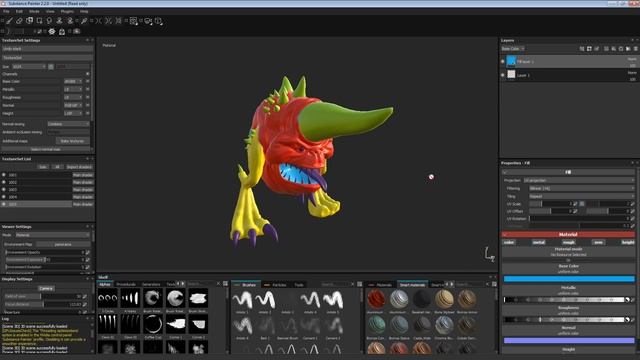This screenshot has width=640, height=360.
Task: Select texture set 1002 radio button
Action: [4, 182]
